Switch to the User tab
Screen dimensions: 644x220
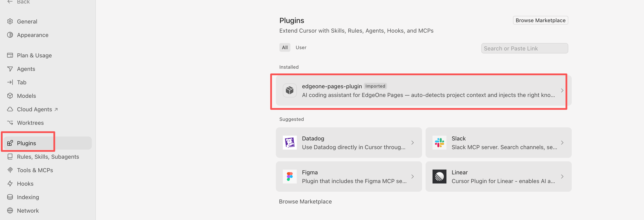(x=301, y=47)
